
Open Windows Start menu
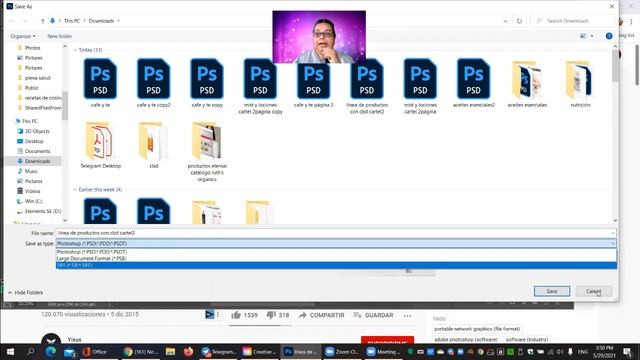(10, 351)
